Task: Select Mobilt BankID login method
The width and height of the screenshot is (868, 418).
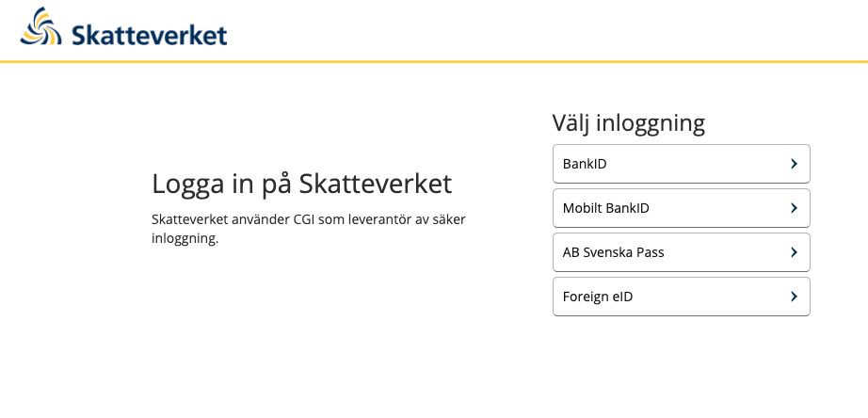Action: (682, 208)
